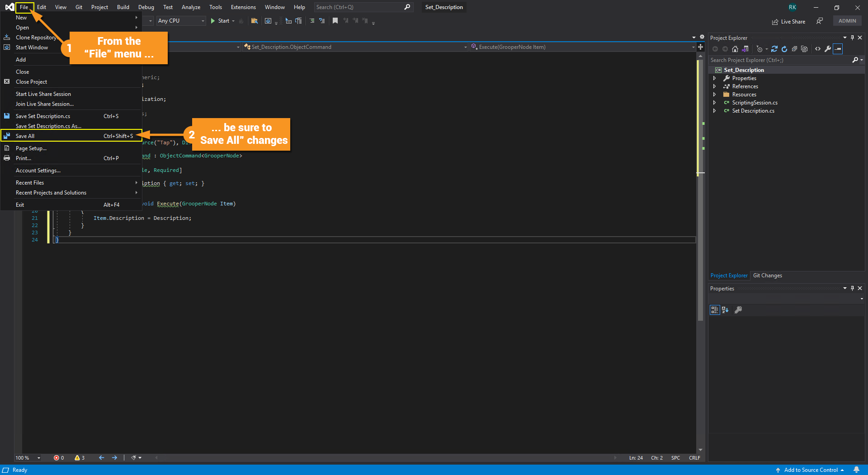Expand the Resources folder in the tree
The width and height of the screenshot is (868, 475).
[715, 95]
